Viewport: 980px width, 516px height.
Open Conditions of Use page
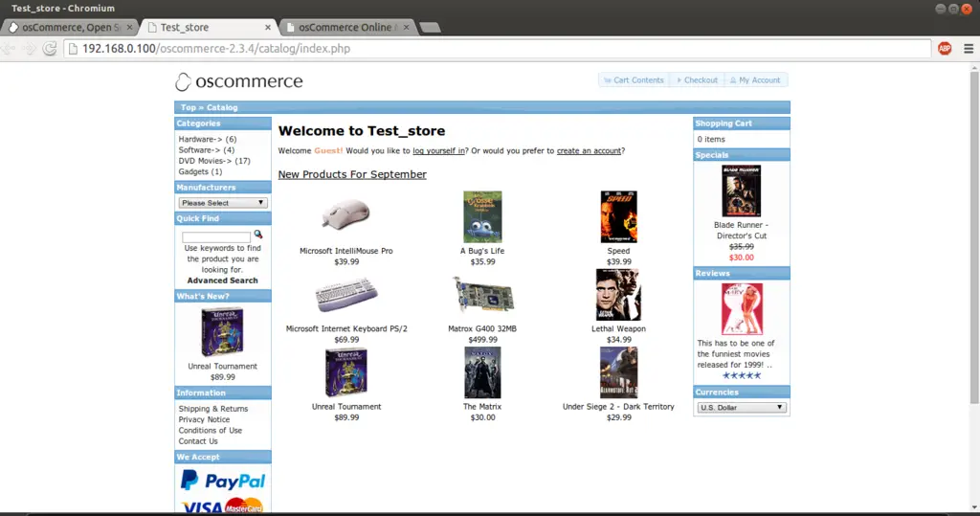[210, 430]
